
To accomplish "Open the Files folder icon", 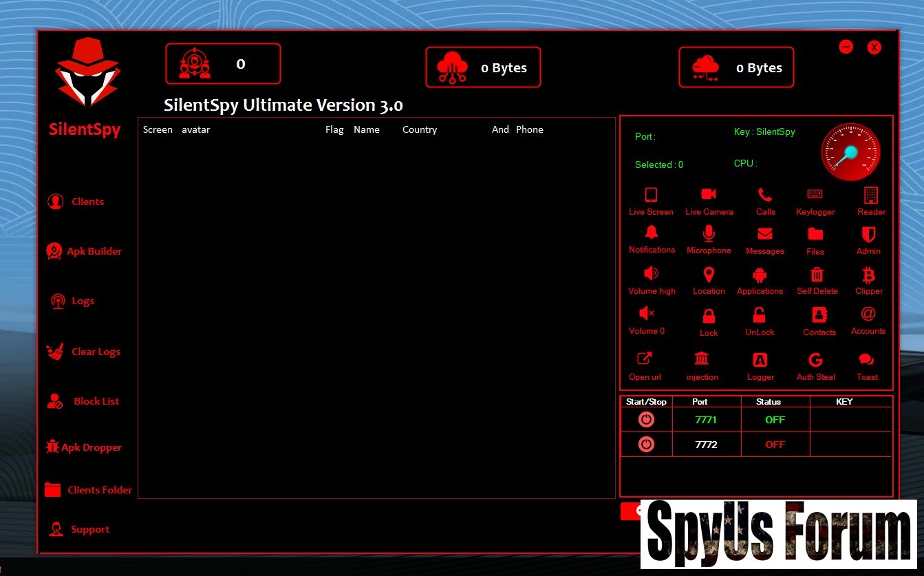I will 815,235.
